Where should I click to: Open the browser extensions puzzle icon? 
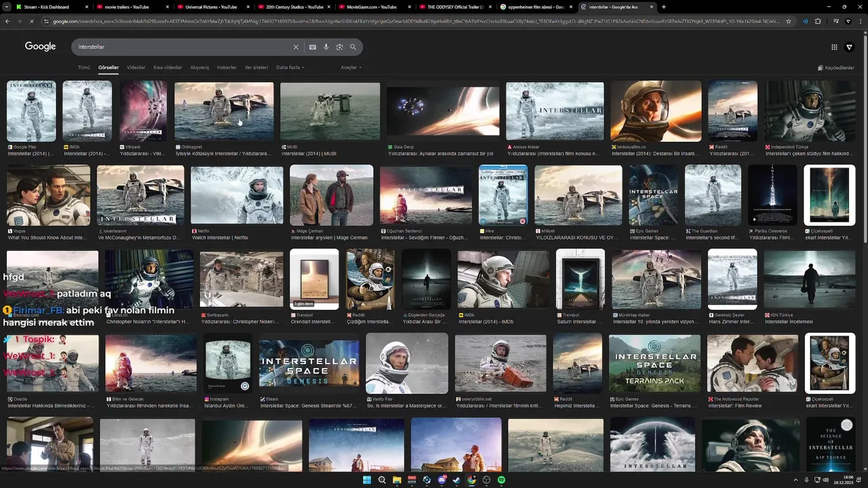pos(818,21)
